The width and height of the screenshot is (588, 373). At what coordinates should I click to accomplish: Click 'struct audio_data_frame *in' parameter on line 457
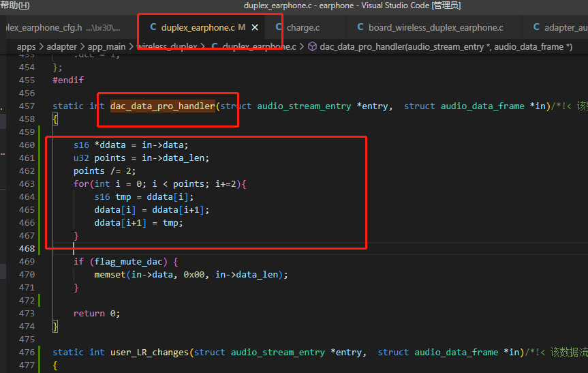474,106
